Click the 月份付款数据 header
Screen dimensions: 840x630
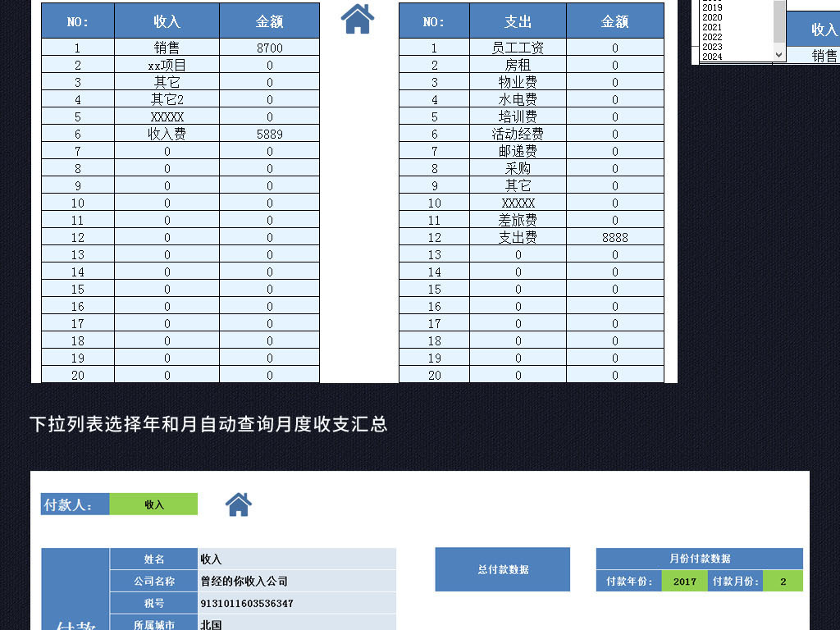click(x=699, y=559)
